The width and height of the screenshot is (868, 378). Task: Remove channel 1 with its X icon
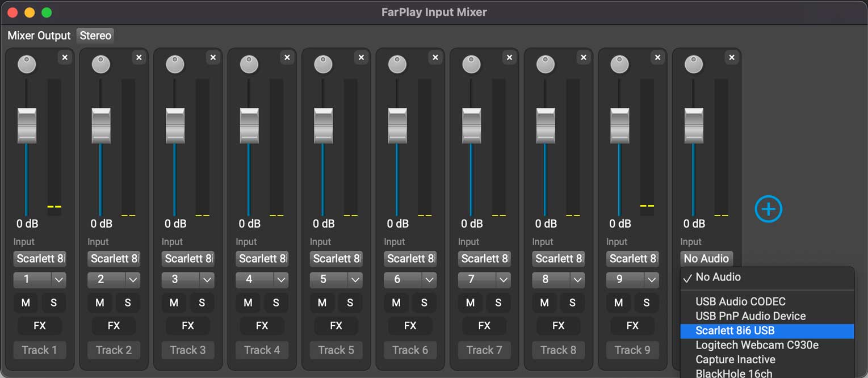tap(65, 57)
